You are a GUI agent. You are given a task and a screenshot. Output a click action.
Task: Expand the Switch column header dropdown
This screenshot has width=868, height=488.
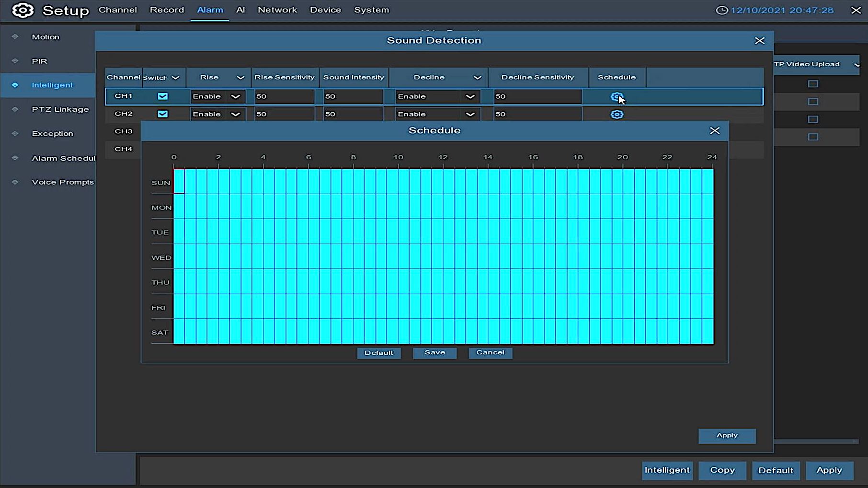point(175,78)
